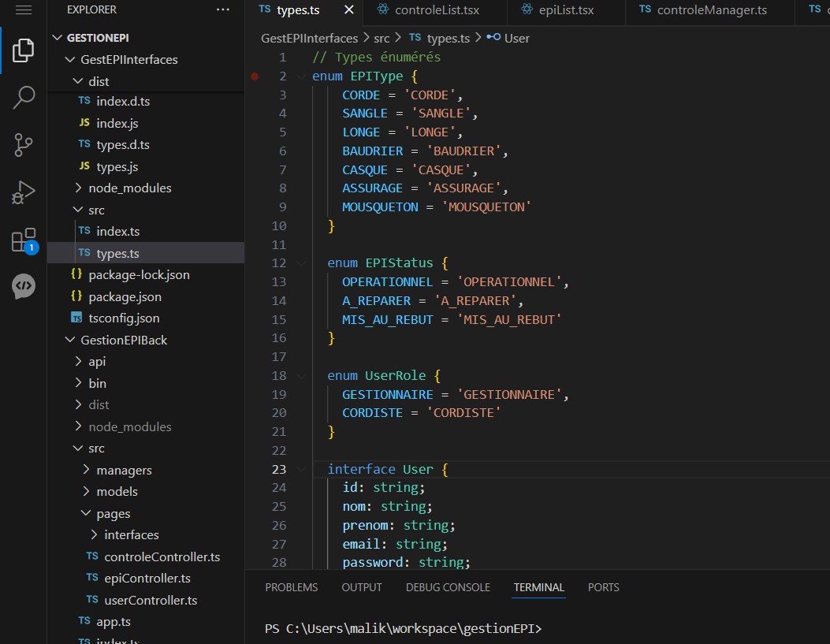Expand the api folder
This screenshot has width=830, height=644.
tap(78, 362)
